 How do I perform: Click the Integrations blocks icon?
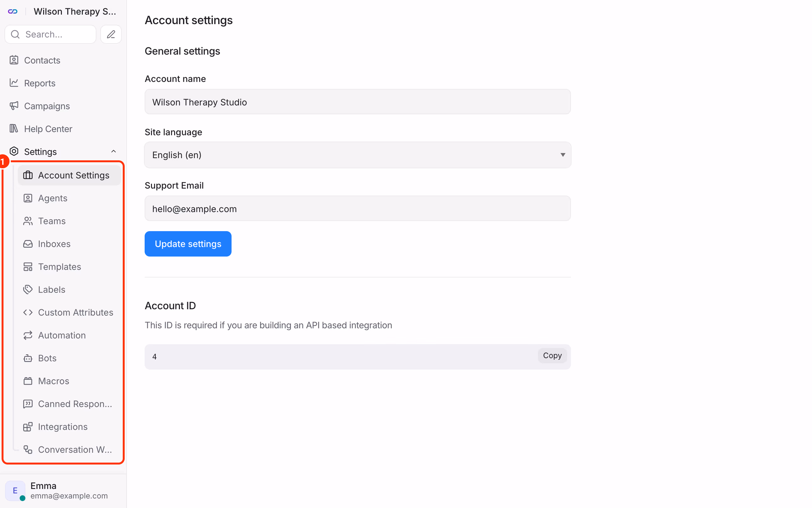click(x=28, y=427)
